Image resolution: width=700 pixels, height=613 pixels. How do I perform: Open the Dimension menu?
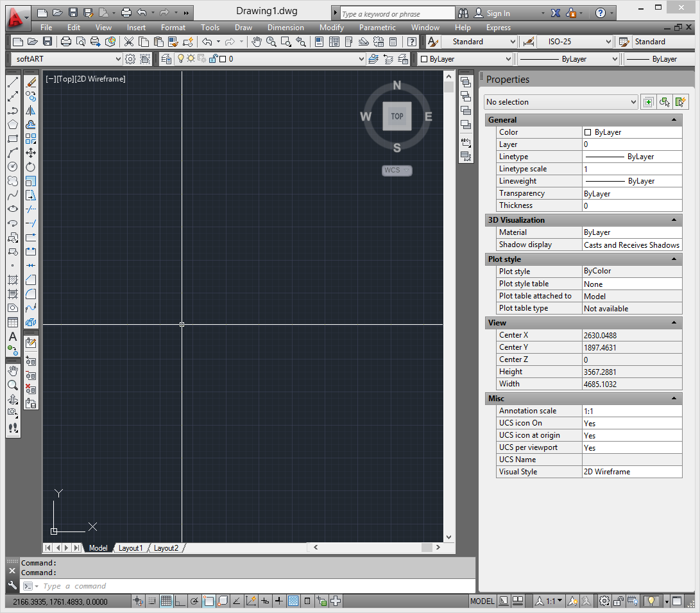pyautogui.click(x=286, y=27)
